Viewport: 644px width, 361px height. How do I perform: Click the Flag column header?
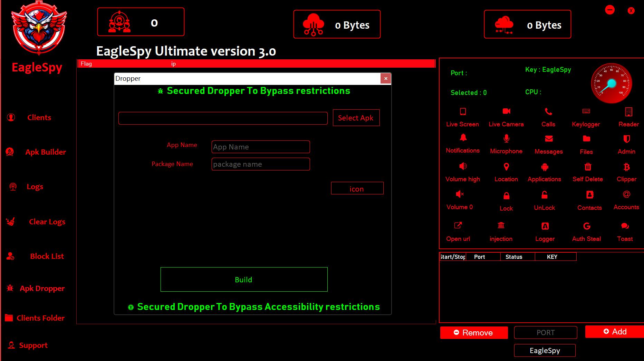click(86, 64)
